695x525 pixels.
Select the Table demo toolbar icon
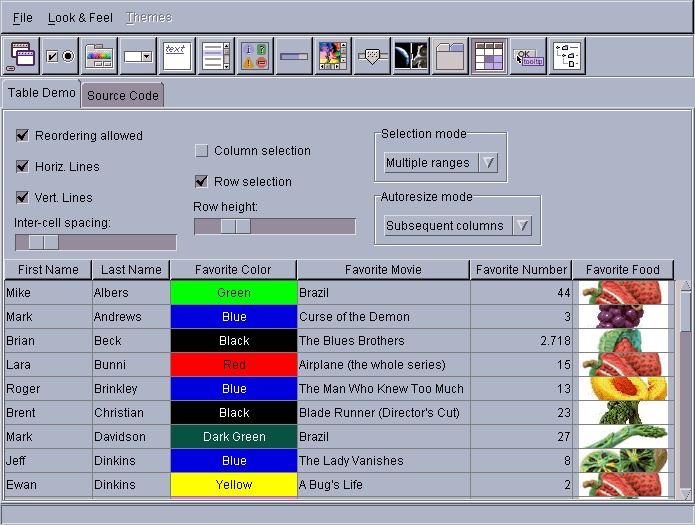point(489,56)
